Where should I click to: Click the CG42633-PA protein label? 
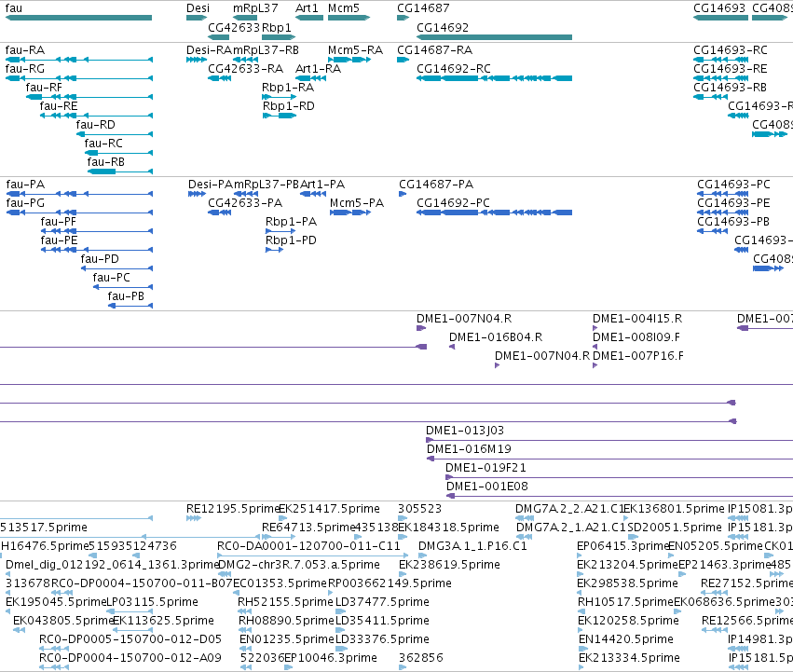click(x=245, y=203)
